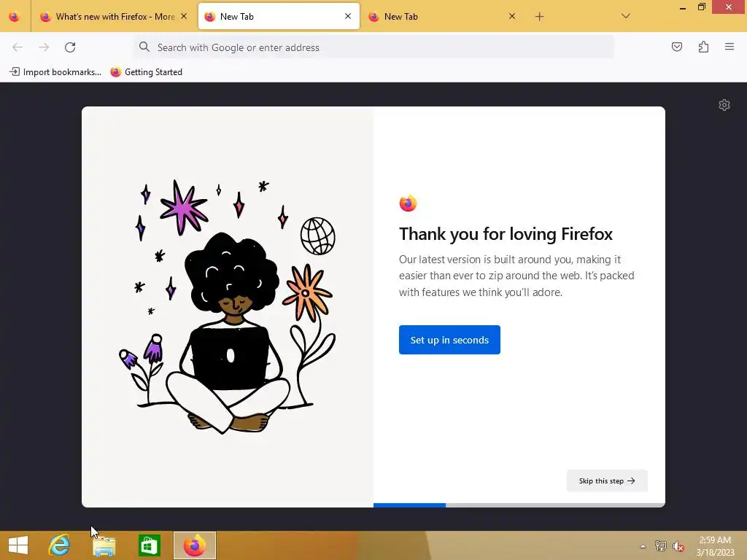The image size is (747, 560).
Task: Click the network tray icon
Action: click(661, 546)
